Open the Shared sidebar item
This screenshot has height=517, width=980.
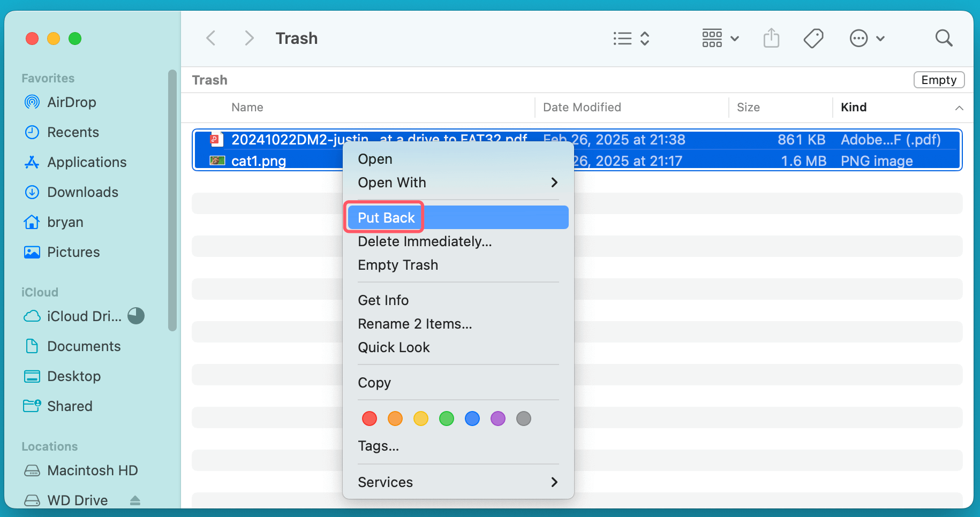click(70, 406)
